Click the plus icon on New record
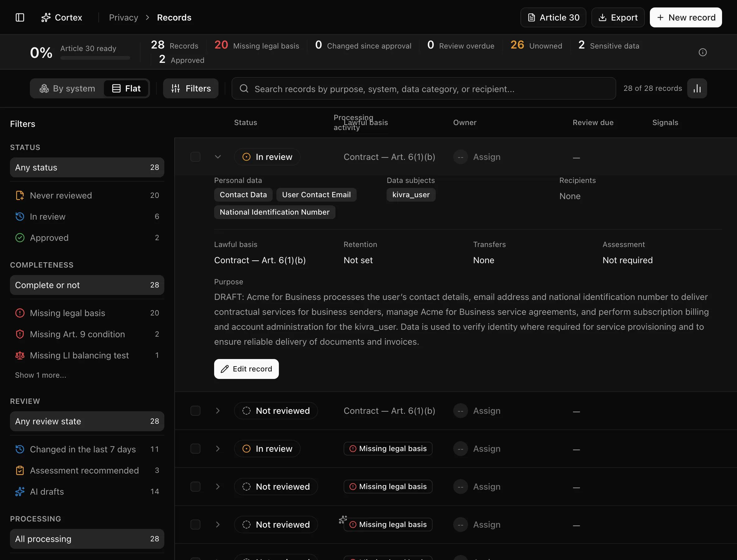 (660, 17)
